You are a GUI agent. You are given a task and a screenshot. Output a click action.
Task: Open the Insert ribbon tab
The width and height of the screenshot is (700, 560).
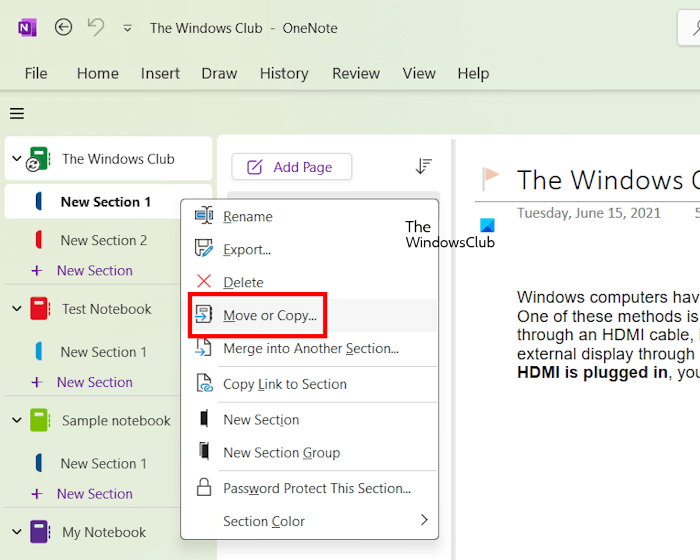160,73
